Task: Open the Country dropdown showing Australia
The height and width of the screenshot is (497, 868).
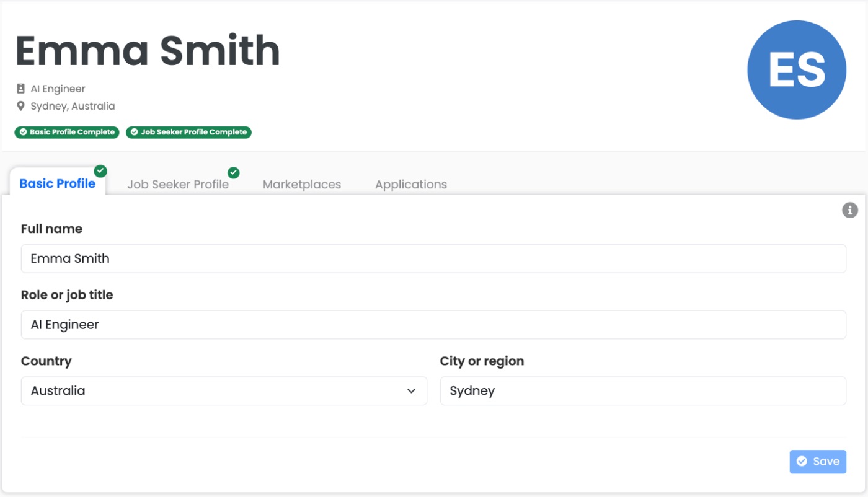Action: tap(224, 391)
